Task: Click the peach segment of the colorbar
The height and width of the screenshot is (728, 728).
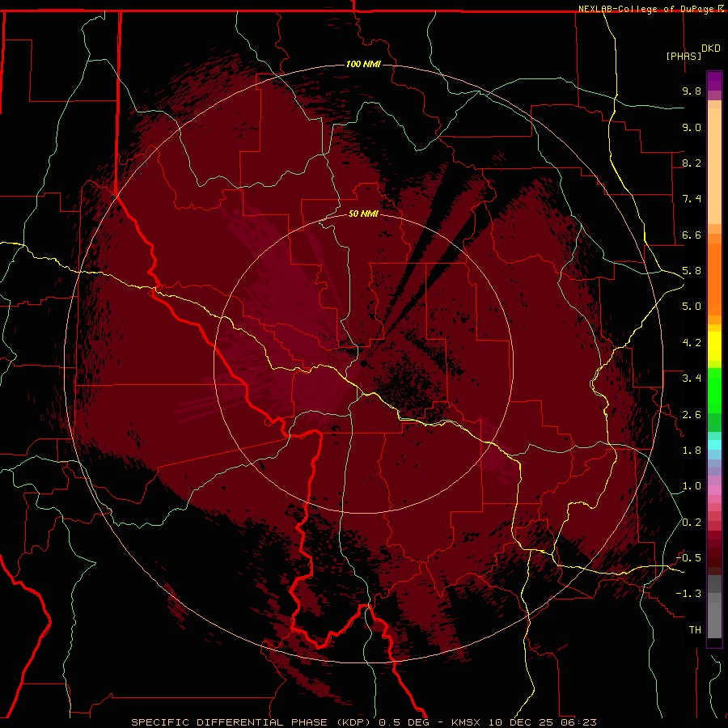Action: pyautogui.click(x=714, y=166)
